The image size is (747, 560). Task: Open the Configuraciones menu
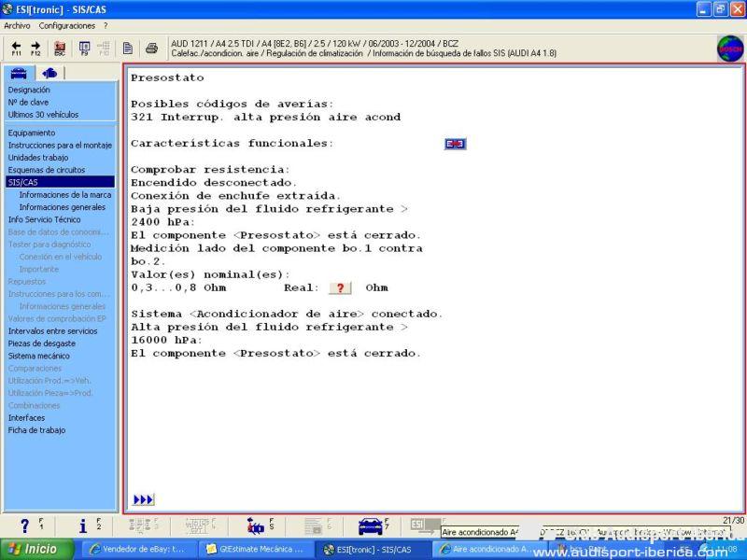point(67,26)
